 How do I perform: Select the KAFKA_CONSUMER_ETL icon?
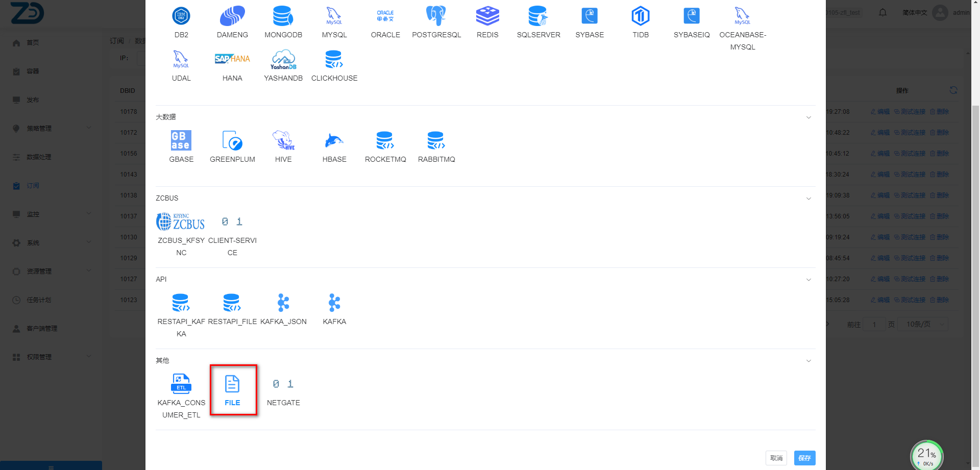point(181,384)
